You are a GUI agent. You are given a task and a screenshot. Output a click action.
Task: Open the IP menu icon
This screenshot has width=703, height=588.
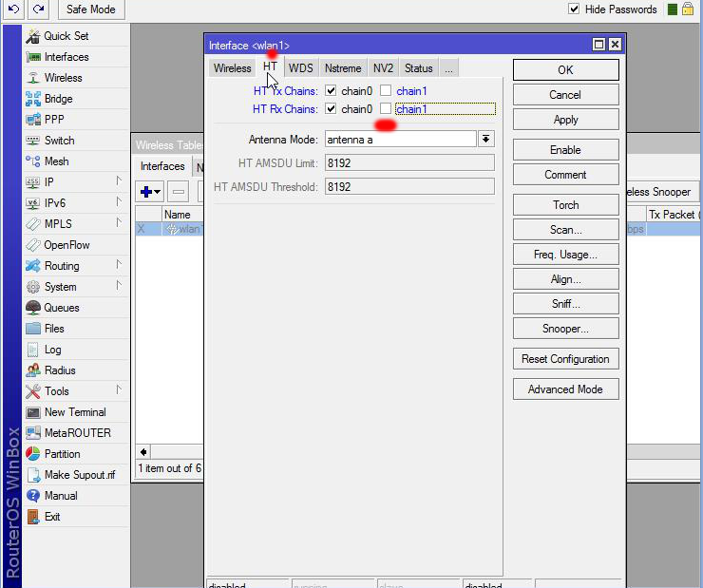pos(33,182)
